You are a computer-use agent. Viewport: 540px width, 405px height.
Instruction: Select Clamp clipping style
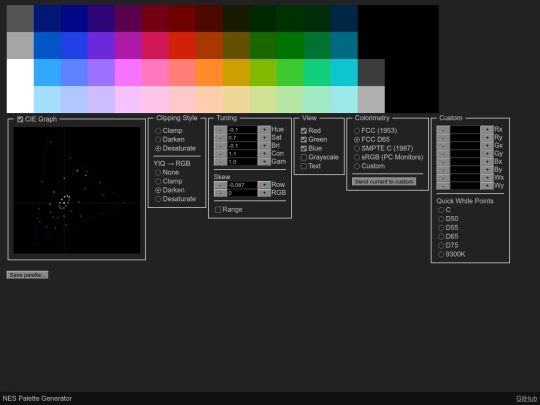click(x=158, y=131)
